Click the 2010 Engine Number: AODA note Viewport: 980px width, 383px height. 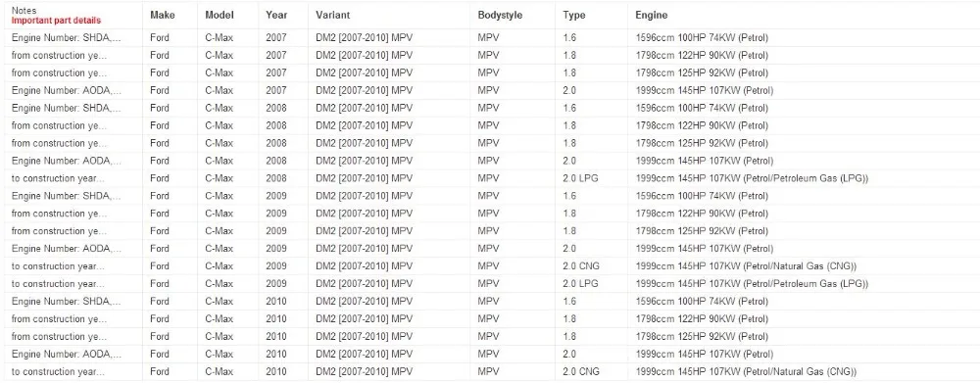[x=67, y=355]
